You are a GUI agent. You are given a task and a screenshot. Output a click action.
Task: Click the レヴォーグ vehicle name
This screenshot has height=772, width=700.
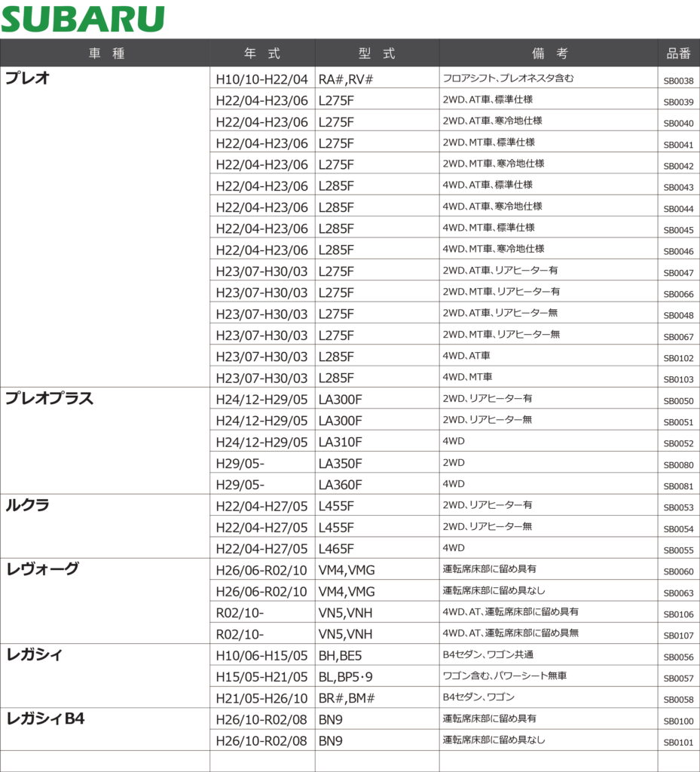click(x=42, y=569)
